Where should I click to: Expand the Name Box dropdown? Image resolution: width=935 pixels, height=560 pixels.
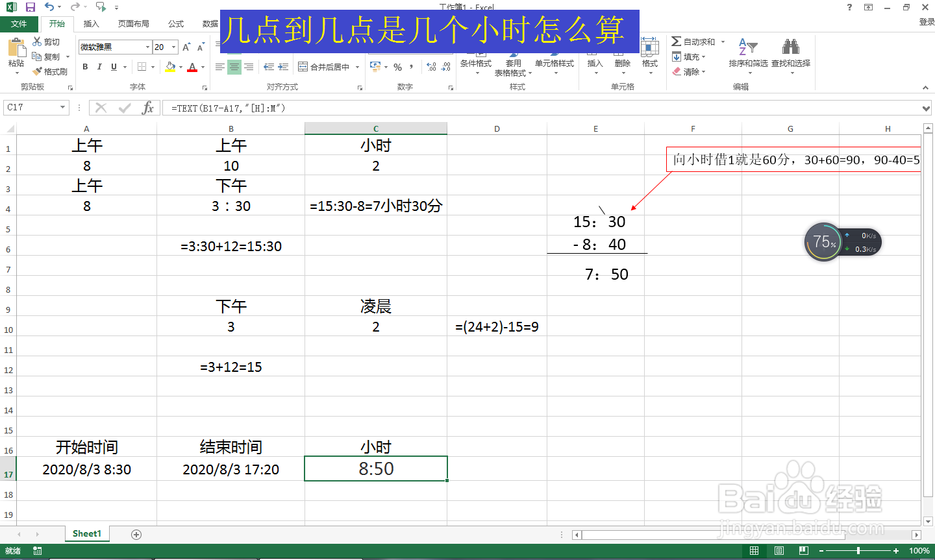63,108
